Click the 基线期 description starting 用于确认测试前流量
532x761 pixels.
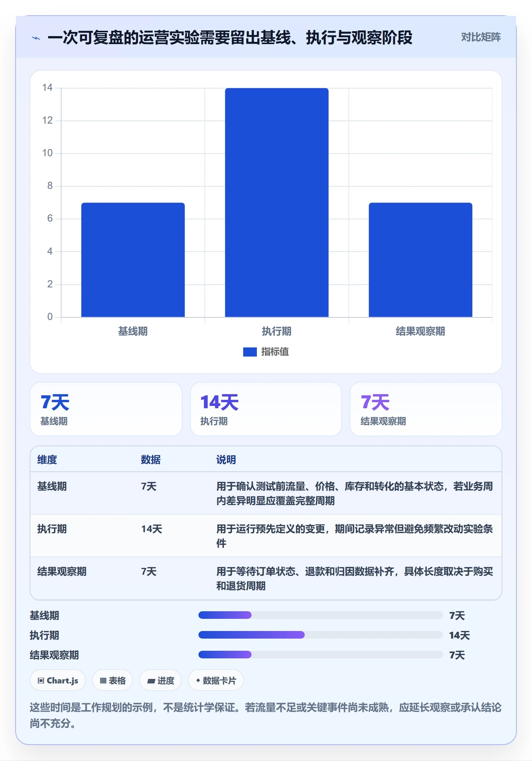pyautogui.click(x=355, y=493)
